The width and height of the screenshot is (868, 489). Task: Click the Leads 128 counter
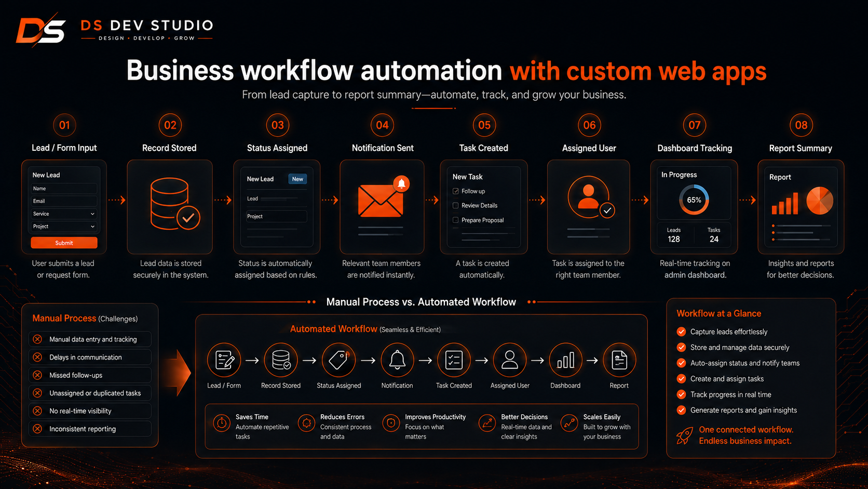(674, 235)
